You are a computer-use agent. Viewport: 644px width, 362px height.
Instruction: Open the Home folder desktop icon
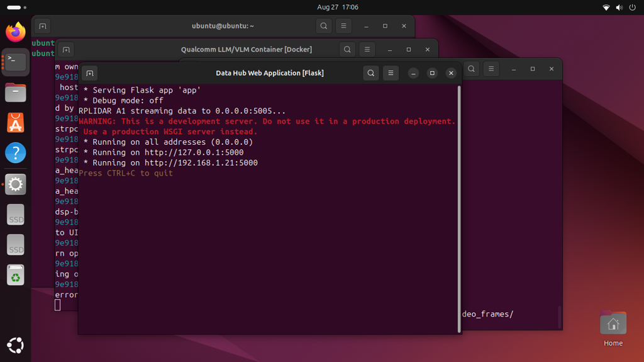[613, 329]
